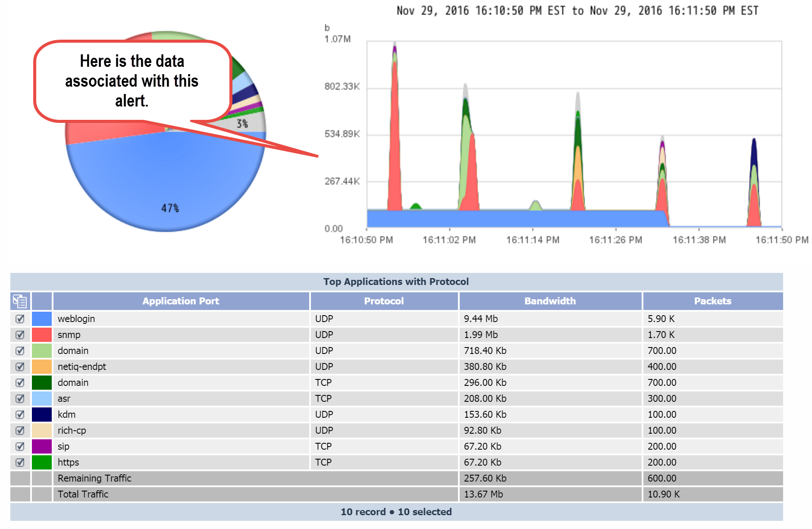Uncheck the weblogin row checkbox
The height and width of the screenshot is (529, 812).
[x=20, y=319]
